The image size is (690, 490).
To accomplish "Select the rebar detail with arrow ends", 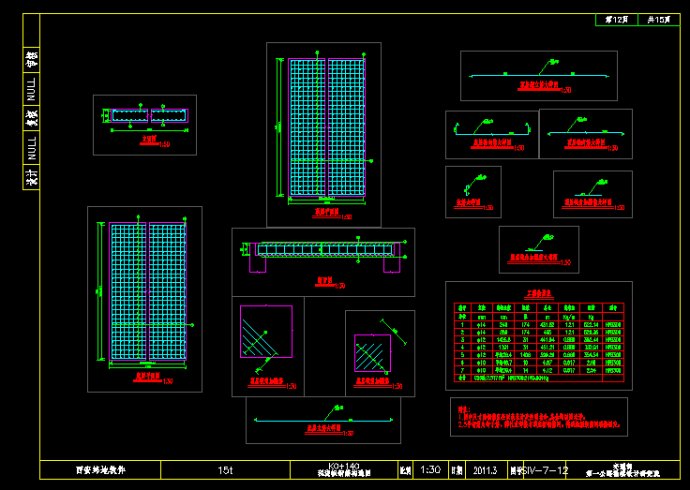I will (x=584, y=133).
